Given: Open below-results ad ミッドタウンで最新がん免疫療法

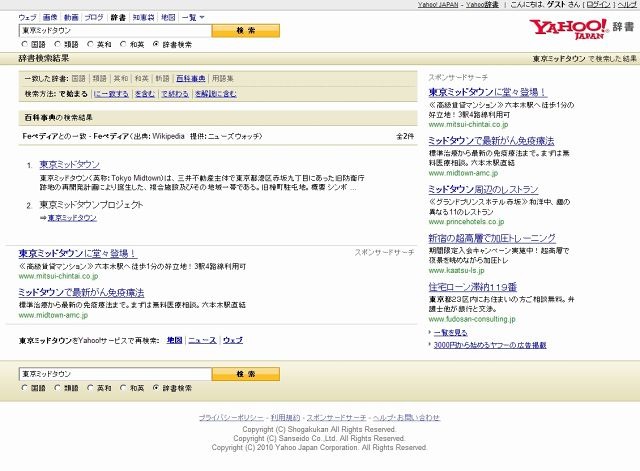Looking at the screenshot, I should pyautogui.click(x=81, y=292).
